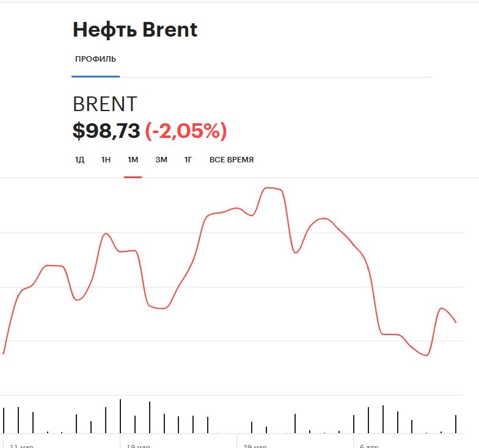
Task: Click the highest peak of price line
Action: (x=269, y=188)
